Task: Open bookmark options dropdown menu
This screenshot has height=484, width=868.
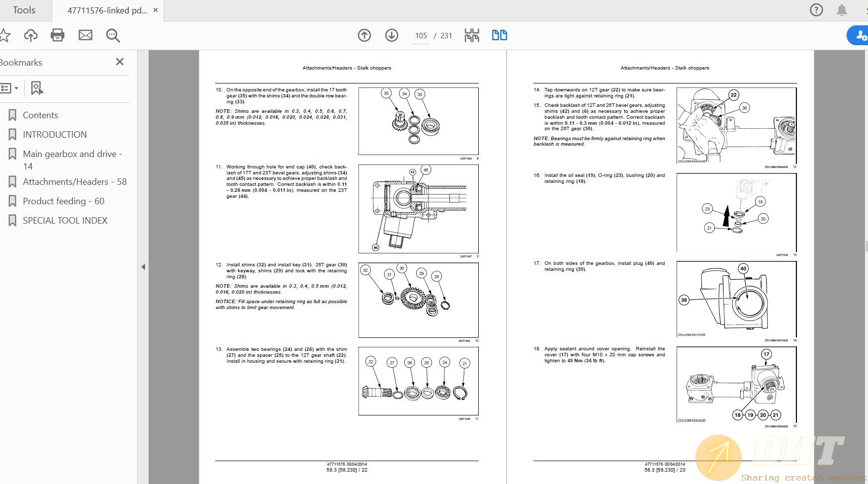Action: pyautogui.click(x=9, y=88)
